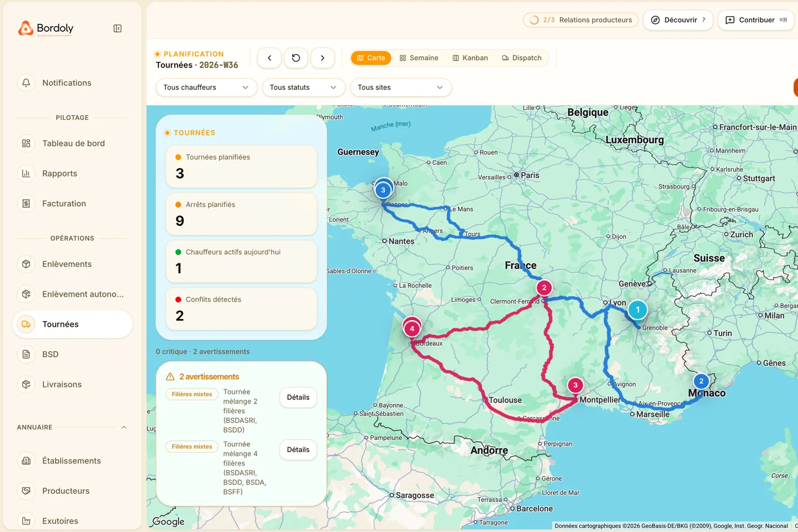Click the Arrêts planifiés card
The width and height of the screenshot is (798, 532).
[241, 214]
